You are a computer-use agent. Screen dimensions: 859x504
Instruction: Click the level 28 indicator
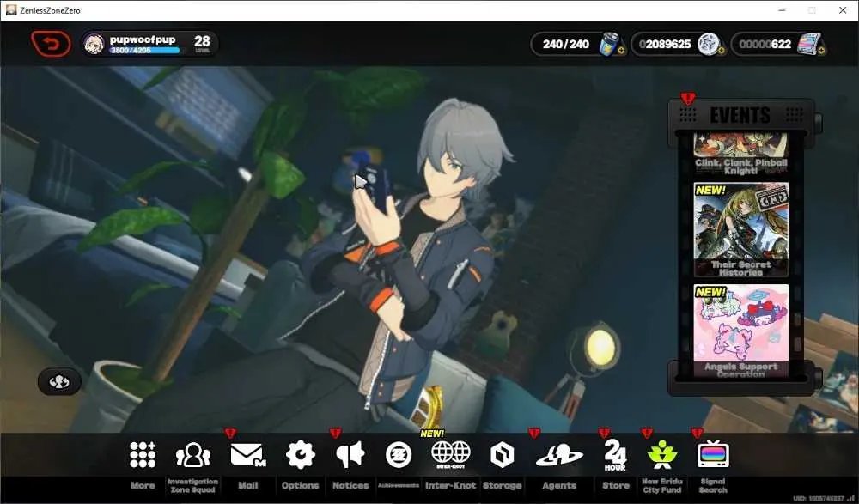pyautogui.click(x=202, y=43)
